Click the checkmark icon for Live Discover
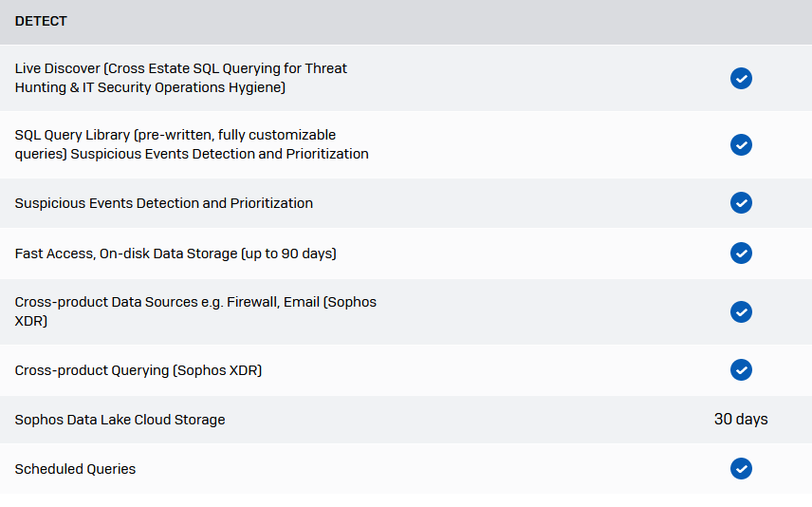Screen dimensions: 812x507 (741, 78)
